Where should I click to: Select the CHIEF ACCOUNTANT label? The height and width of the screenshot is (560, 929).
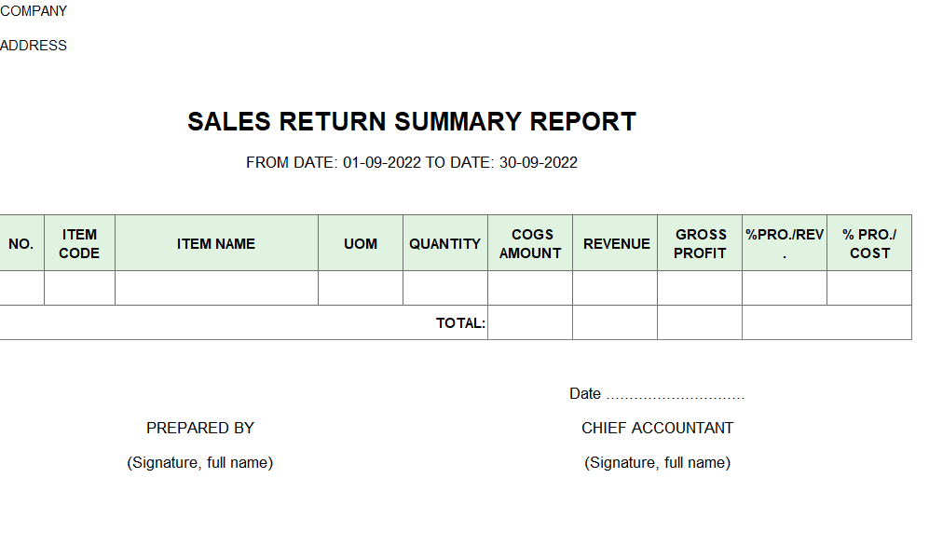point(657,428)
